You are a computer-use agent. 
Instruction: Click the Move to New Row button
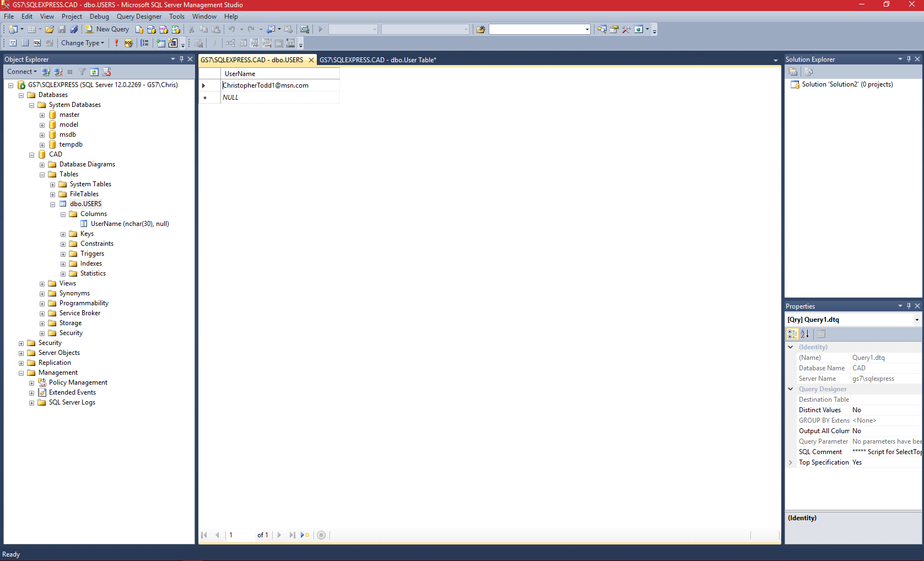click(305, 535)
